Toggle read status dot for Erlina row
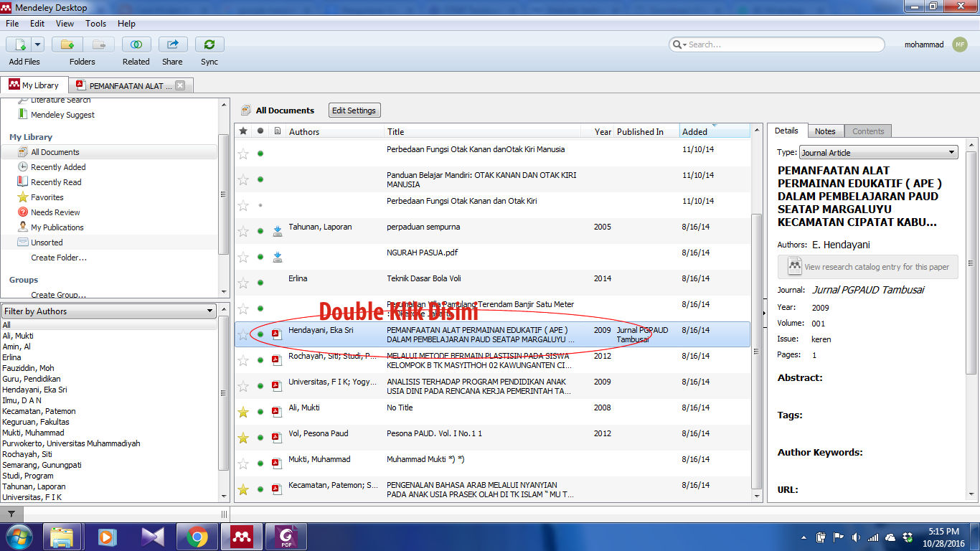The width and height of the screenshot is (980, 551). pyautogui.click(x=260, y=283)
